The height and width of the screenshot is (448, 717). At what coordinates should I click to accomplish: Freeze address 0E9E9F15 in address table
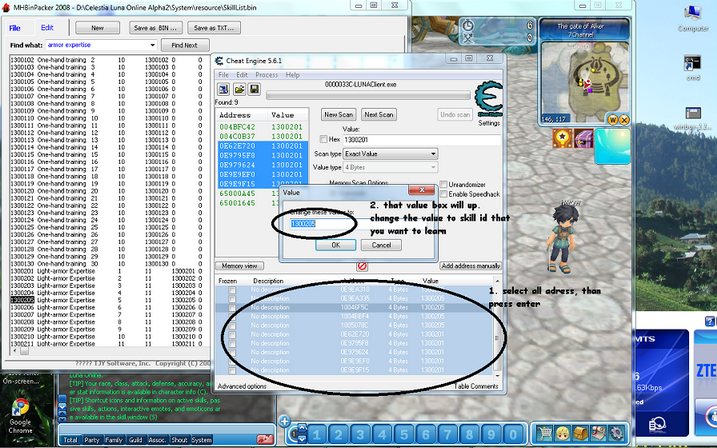tap(232, 370)
